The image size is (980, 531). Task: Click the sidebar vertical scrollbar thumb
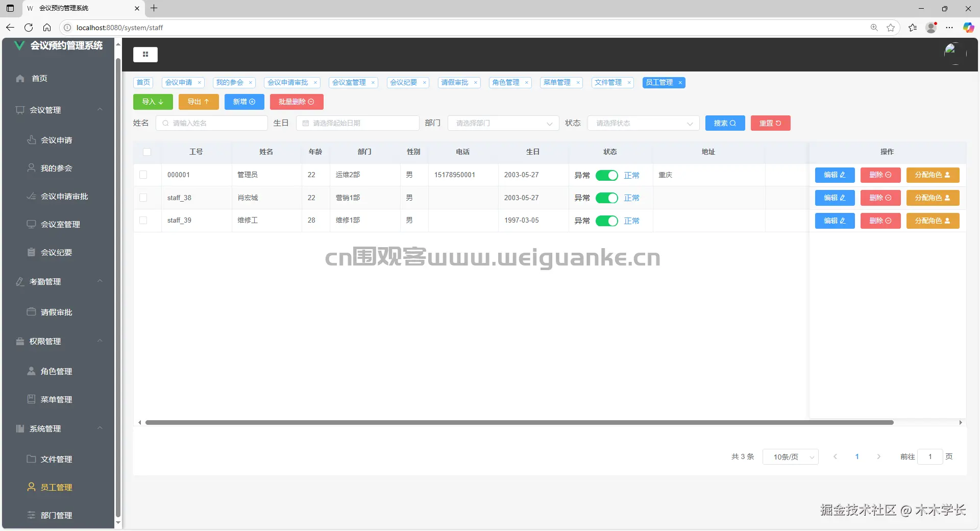tap(118, 288)
